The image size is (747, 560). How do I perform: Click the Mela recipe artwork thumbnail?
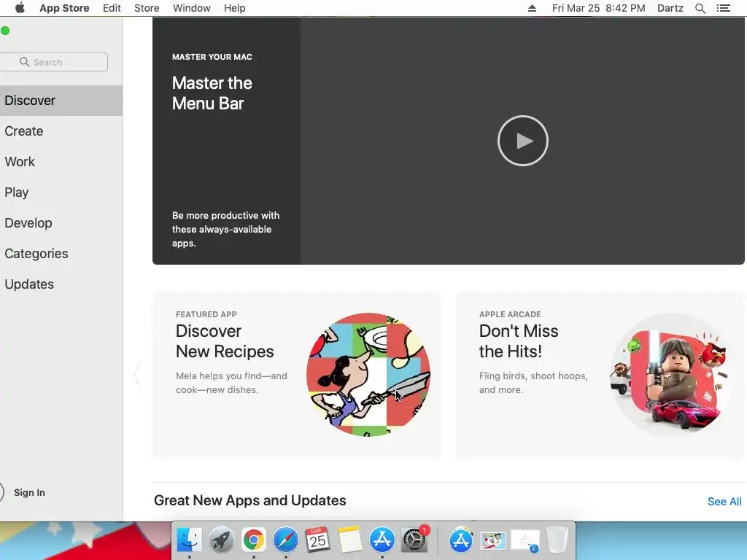tap(368, 374)
